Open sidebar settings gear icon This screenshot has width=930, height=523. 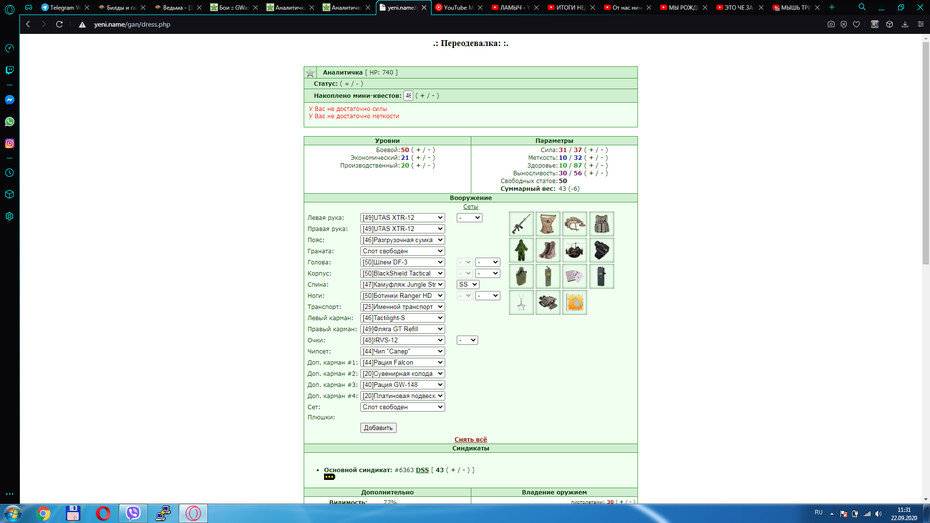click(9, 216)
